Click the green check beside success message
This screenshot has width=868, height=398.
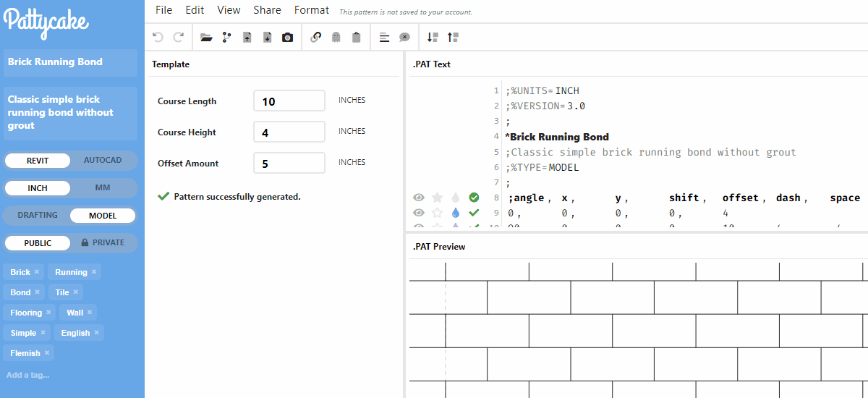pyautogui.click(x=163, y=196)
